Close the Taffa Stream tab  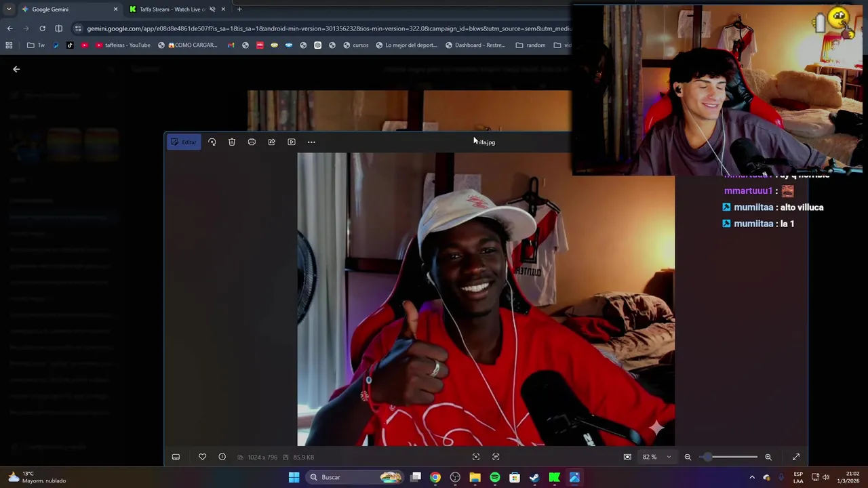tap(223, 9)
